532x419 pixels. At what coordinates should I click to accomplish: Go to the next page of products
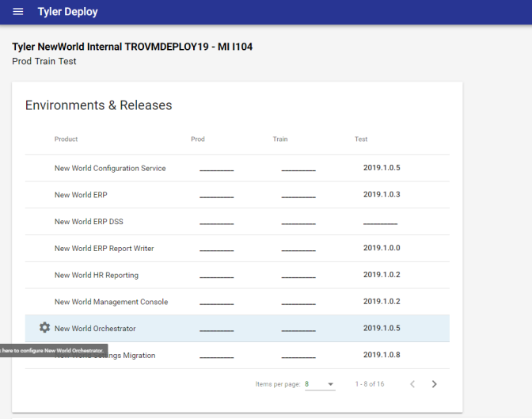[434, 384]
